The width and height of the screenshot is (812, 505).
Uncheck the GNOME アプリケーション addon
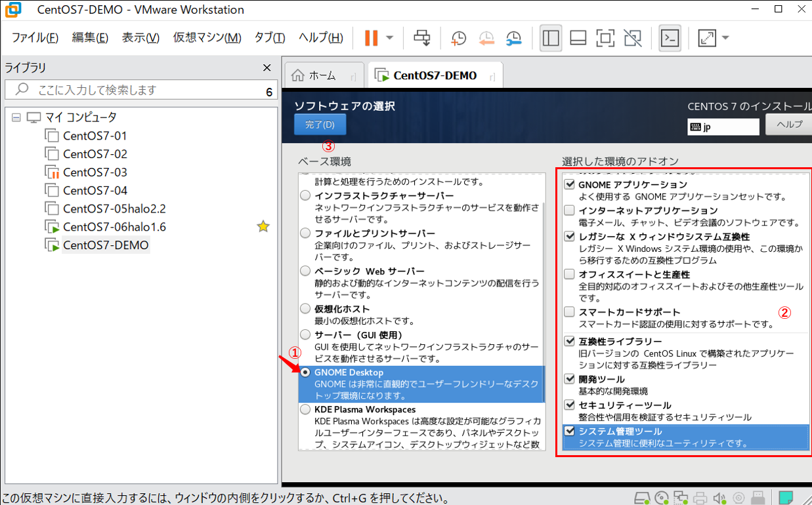tap(569, 185)
